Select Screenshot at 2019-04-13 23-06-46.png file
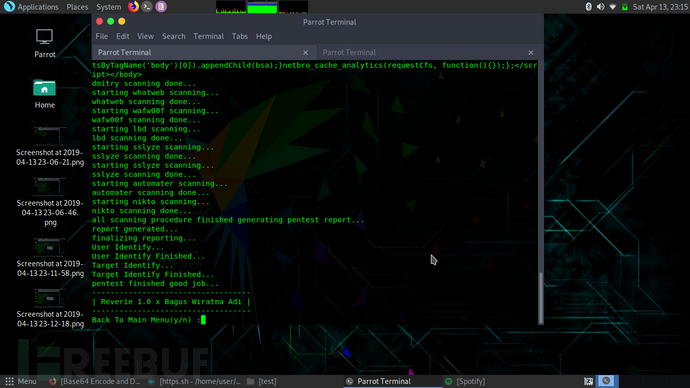This screenshot has width=690, height=388. point(50,202)
